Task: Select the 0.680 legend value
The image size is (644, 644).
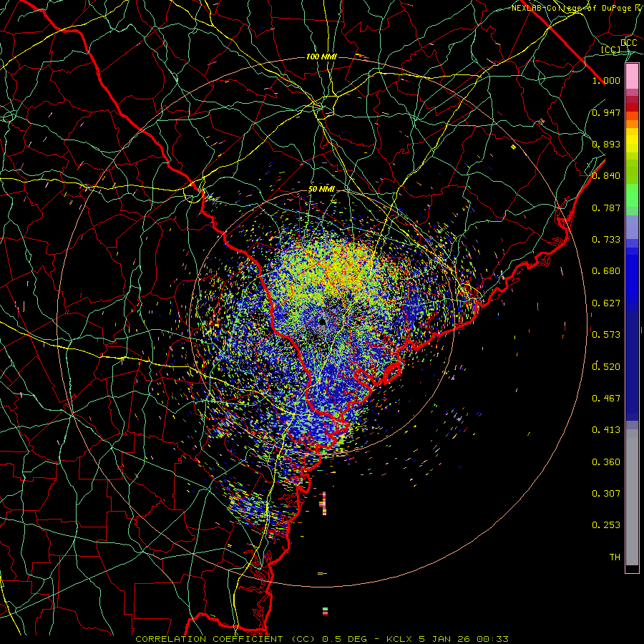Action: click(x=606, y=271)
